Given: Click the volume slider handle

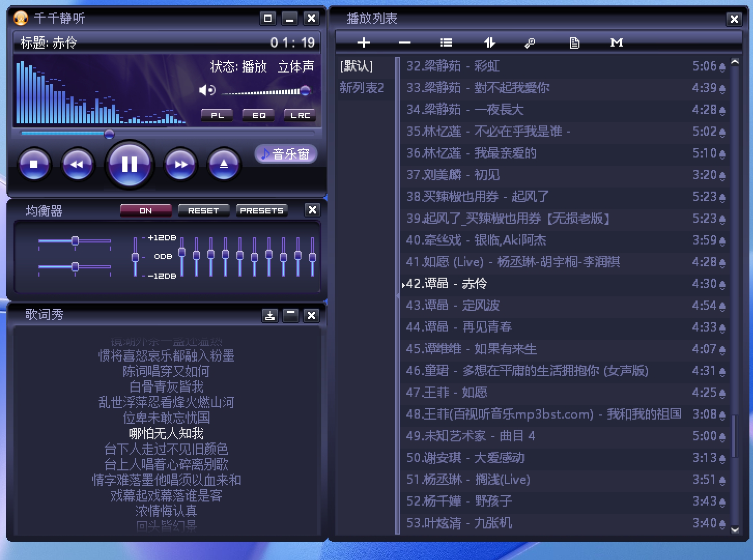Looking at the screenshot, I should pos(305,91).
